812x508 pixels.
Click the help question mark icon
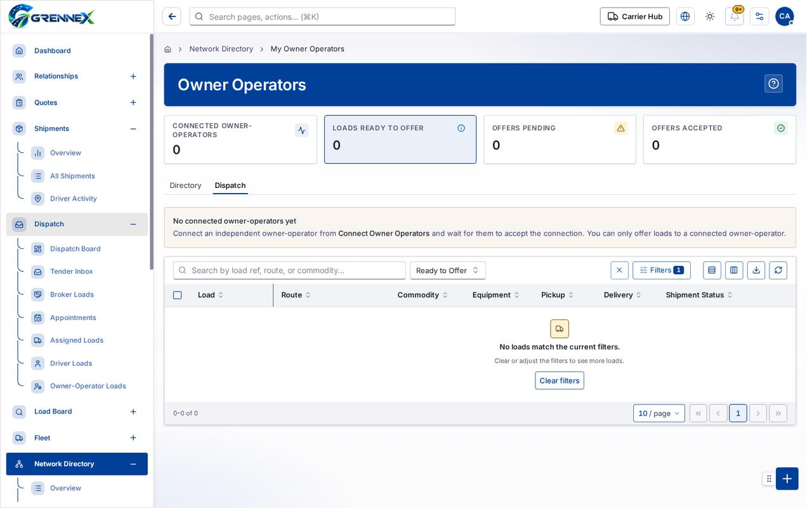[773, 84]
